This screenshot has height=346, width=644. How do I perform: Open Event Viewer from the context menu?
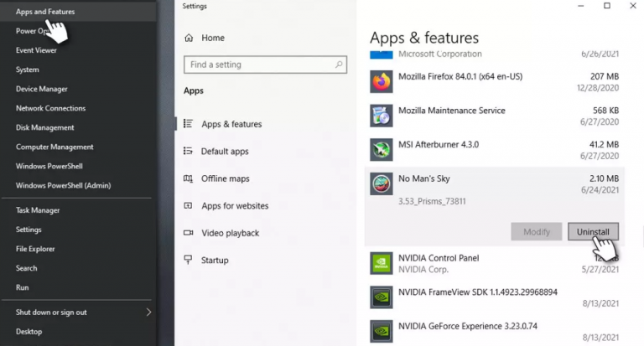[x=36, y=50]
